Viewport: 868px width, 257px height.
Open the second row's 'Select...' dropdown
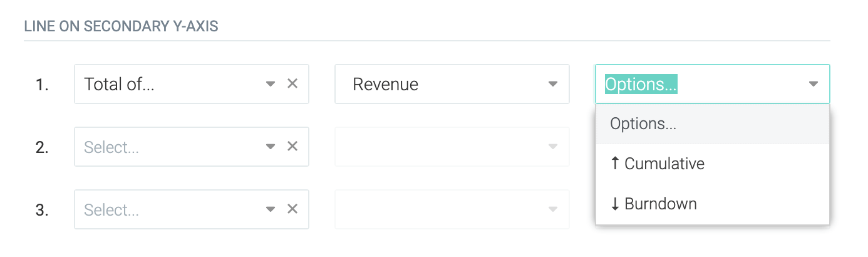(192, 147)
